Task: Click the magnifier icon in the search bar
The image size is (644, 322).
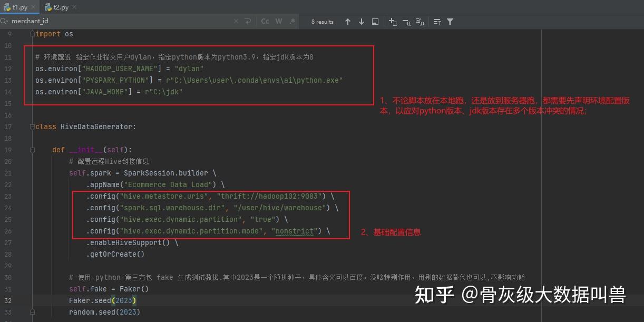Action: point(4,21)
